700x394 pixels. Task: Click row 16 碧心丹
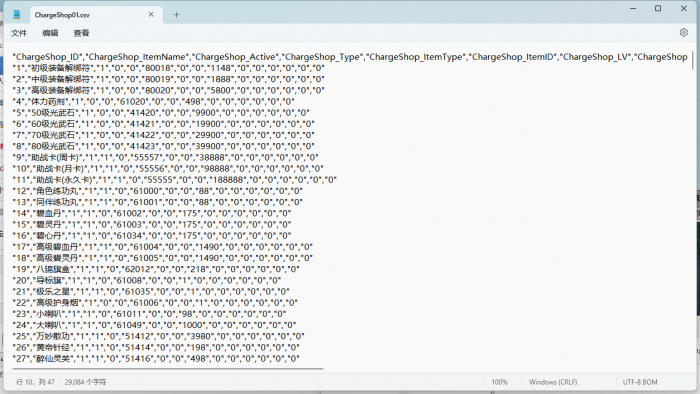coord(152,236)
